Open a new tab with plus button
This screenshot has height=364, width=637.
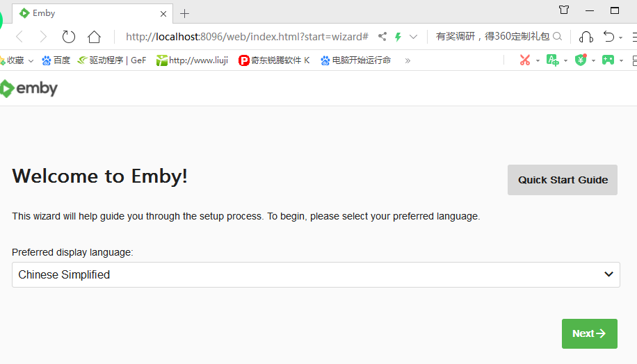pos(184,14)
